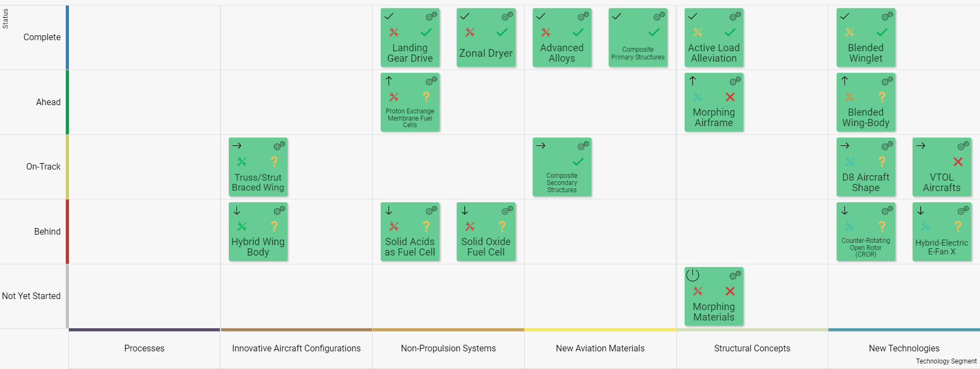The width and height of the screenshot is (980, 369).
Task: Click yellow question mark on Blended Wing-Body card
Action: pos(882,97)
